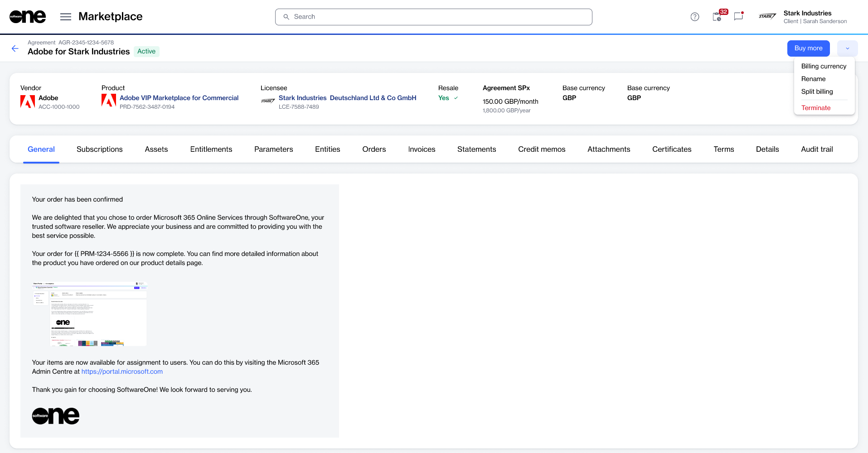Image resolution: width=868 pixels, height=453 pixels.
Task: Open the chat messages icon
Action: coord(738,17)
